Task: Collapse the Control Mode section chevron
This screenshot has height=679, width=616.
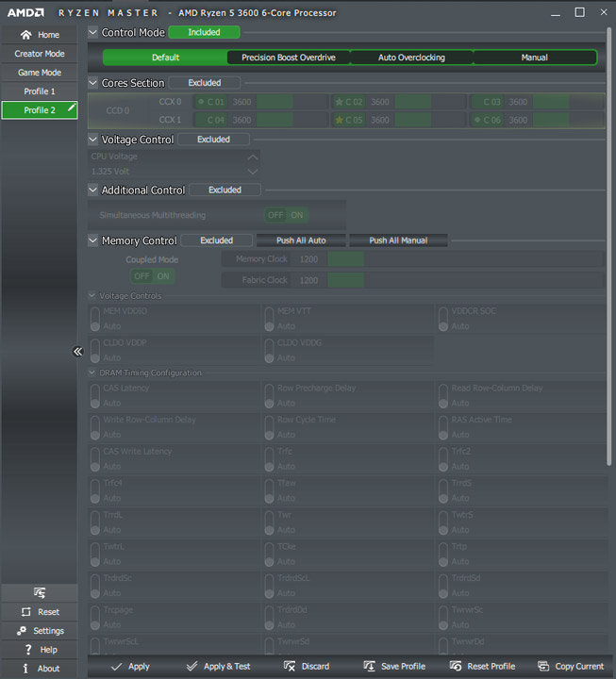Action: (x=92, y=32)
